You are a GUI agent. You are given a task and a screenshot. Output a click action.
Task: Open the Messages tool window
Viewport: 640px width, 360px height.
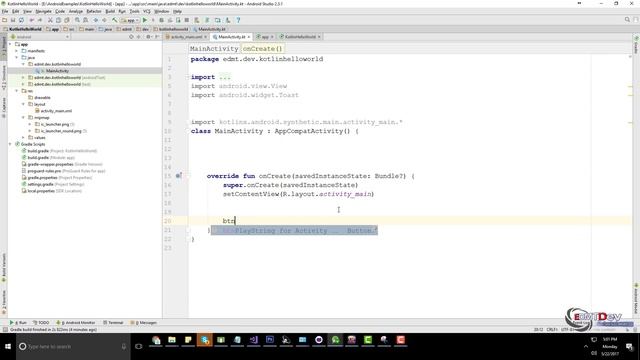click(143, 322)
